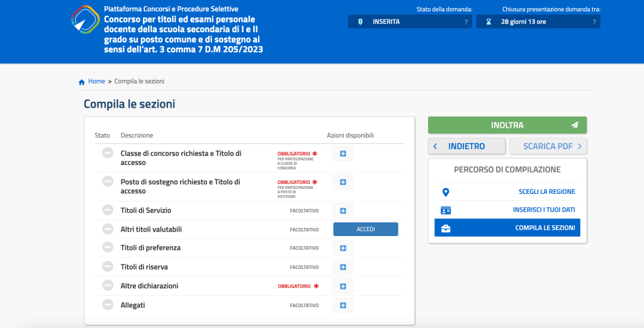This screenshot has height=328, width=644.
Task: Click the 'Allegati' row label
Action: click(x=133, y=305)
